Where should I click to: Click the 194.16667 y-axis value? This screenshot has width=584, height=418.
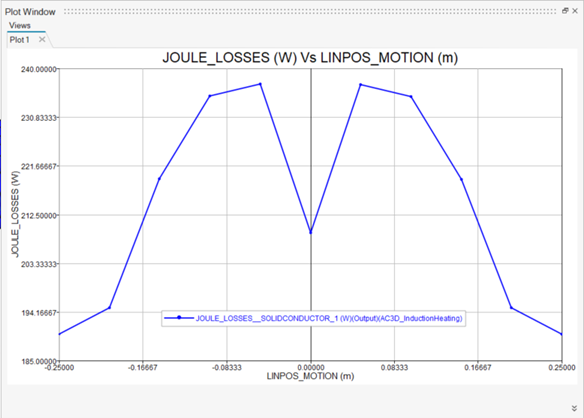(39, 313)
